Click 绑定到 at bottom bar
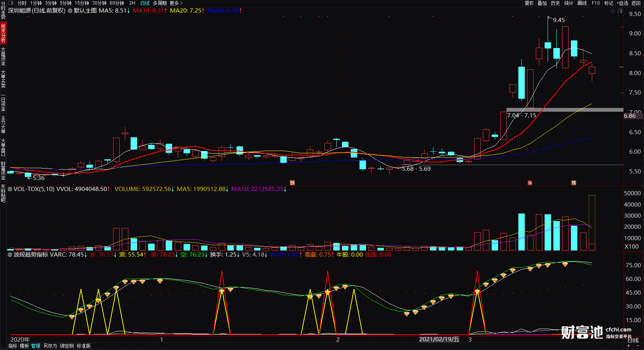This screenshot has height=350, width=644. coord(67,346)
